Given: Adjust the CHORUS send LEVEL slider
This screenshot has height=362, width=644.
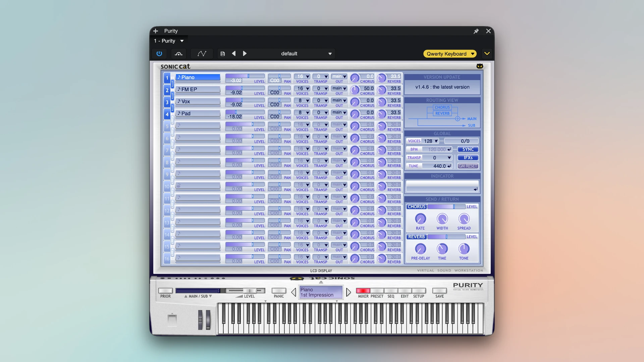Looking at the screenshot, I should click(446, 207).
